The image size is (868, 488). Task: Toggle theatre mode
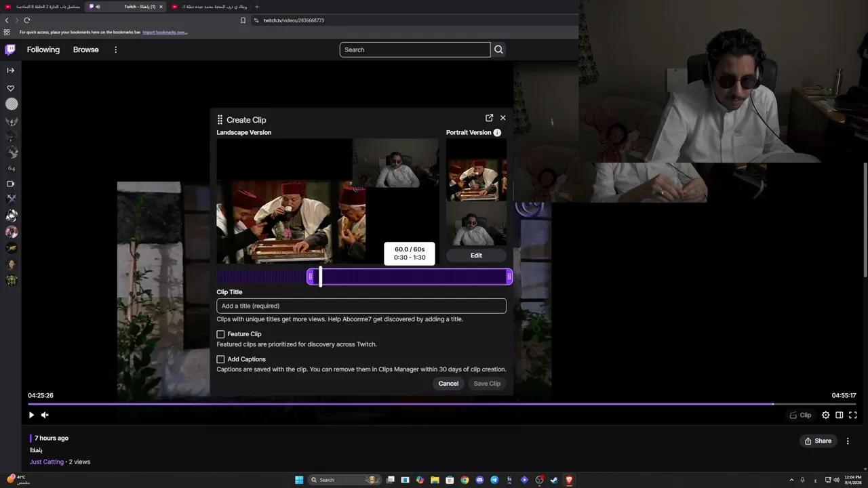tap(839, 415)
